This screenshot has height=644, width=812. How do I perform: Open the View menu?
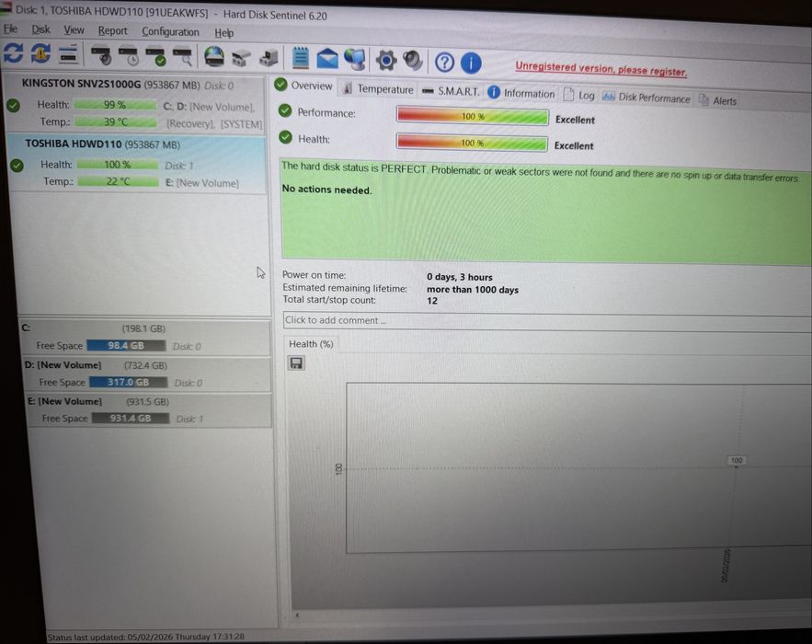pos(74,30)
